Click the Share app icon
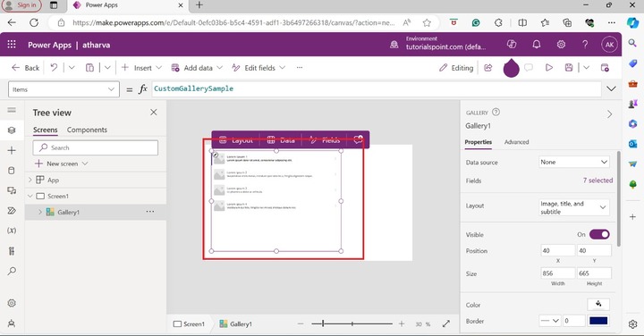644x336 pixels. pos(488,68)
